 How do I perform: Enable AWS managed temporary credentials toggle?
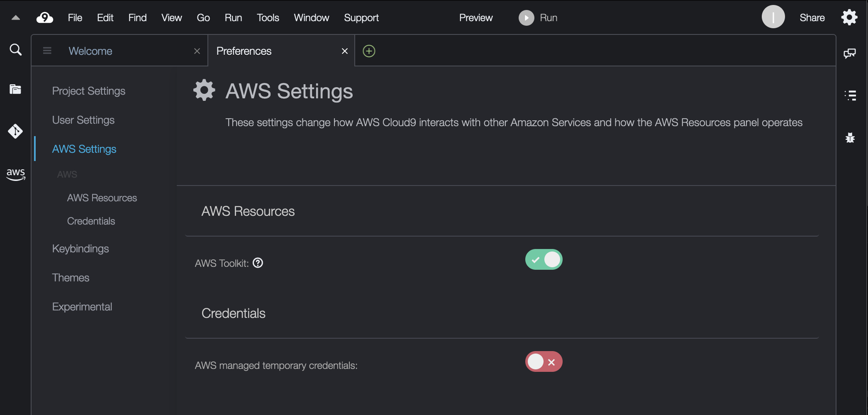pos(544,361)
